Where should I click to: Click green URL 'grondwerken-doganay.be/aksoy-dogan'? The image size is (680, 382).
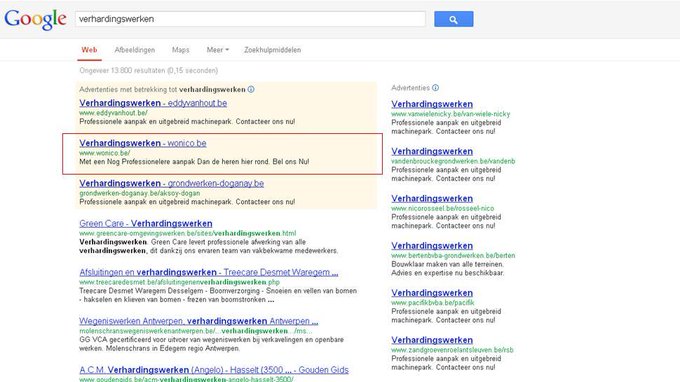click(x=140, y=193)
